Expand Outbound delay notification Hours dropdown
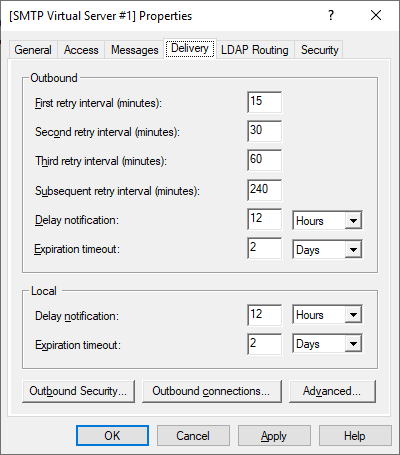 pos(327,220)
